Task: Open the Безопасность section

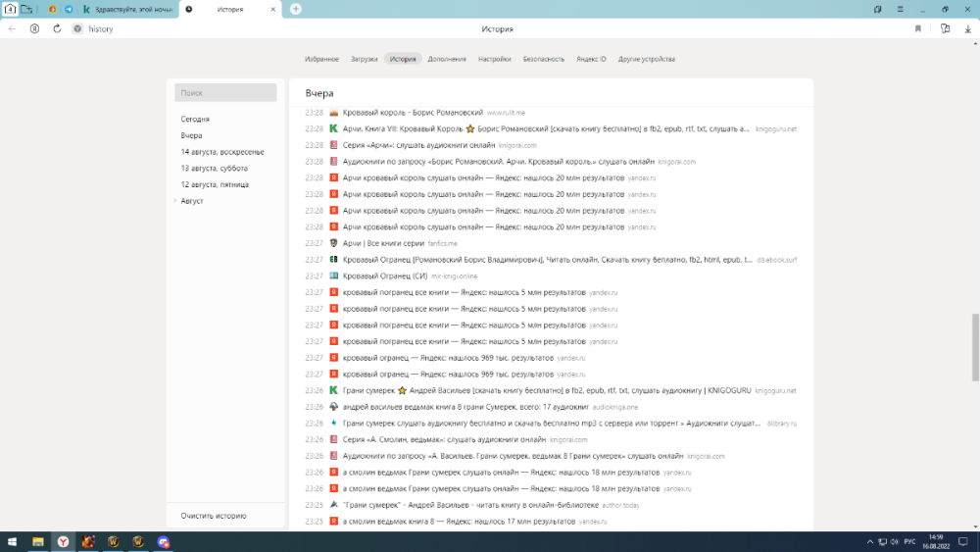Action: [543, 59]
